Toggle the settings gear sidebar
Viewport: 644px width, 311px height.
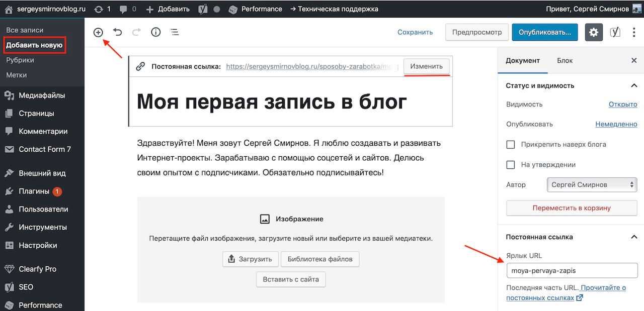point(594,32)
